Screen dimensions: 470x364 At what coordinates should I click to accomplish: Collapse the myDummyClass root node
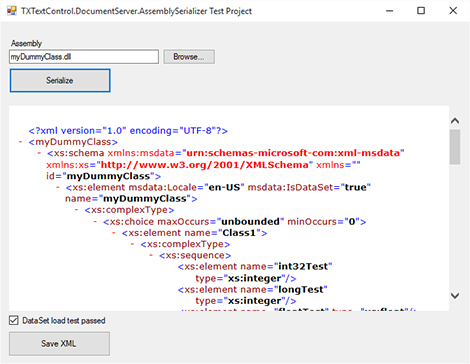20,142
